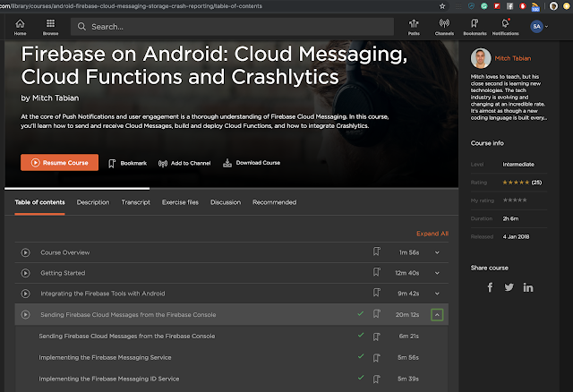Select the Table of contents tab
Viewport: 573px width, 392px height.
39,202
